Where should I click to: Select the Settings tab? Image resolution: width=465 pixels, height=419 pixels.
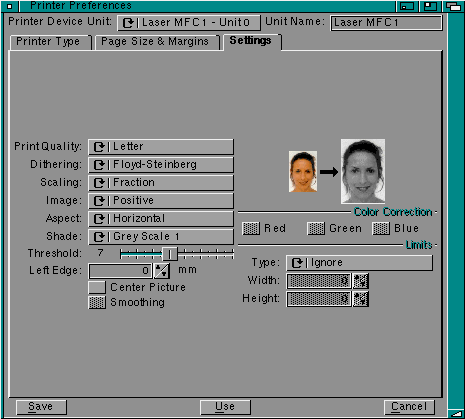coord(252,41)
